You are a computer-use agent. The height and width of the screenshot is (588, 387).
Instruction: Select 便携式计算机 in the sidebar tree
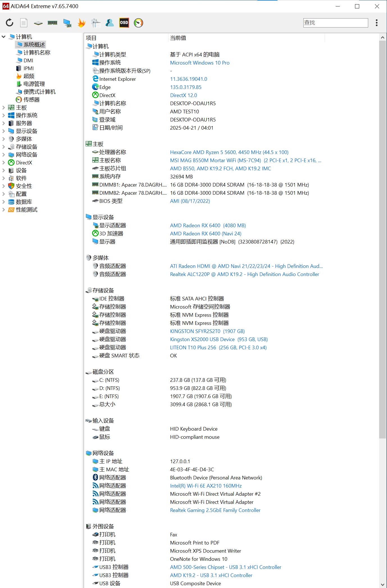pyautogui.click(x=40, y=92)
